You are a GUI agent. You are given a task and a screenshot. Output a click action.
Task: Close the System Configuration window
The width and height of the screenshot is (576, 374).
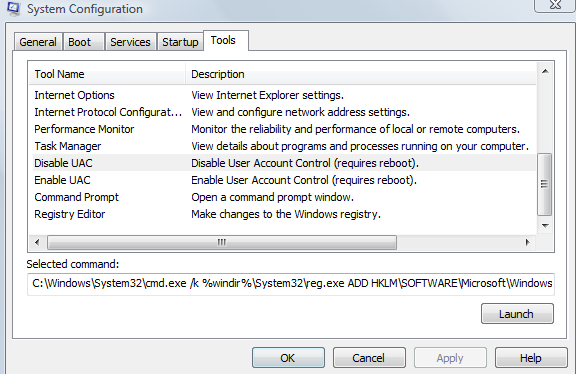(555, 5)
